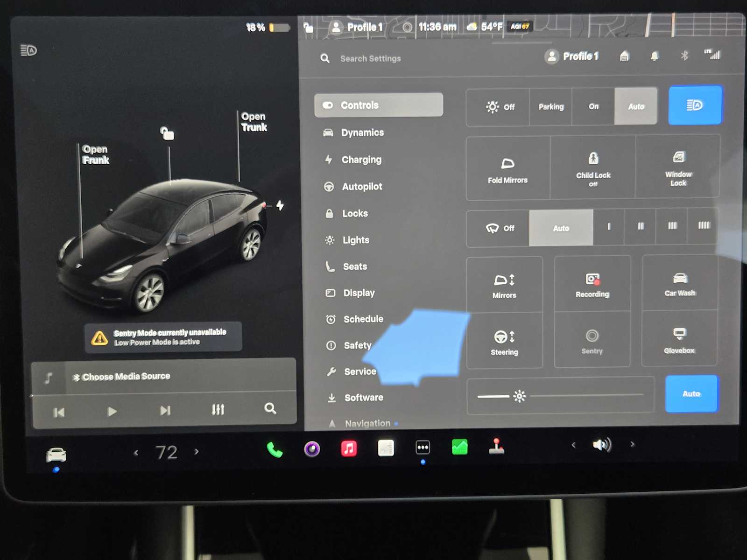The image size is (747, 560).
Task: Toggle Child Lock setting
Action: tap(593, 168)
